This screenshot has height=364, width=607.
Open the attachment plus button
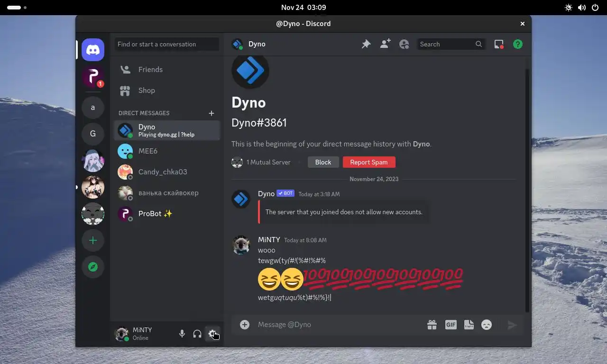point(245,325)
